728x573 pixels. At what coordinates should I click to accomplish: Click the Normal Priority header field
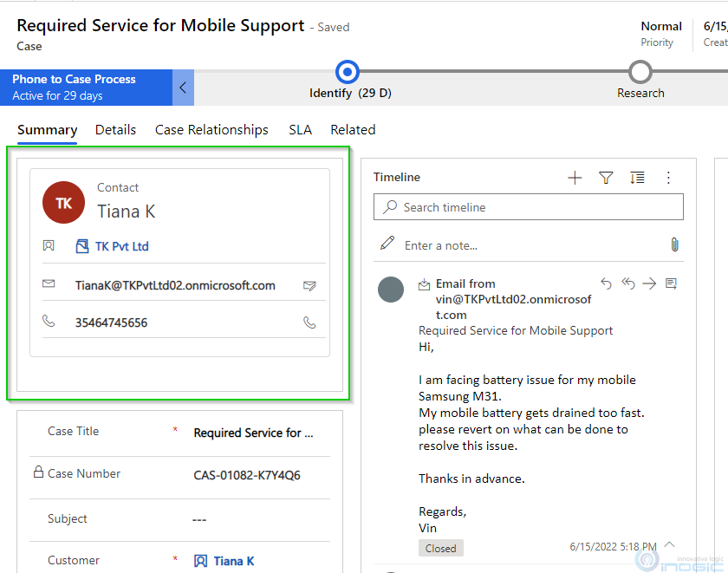(x=661, y=34)
